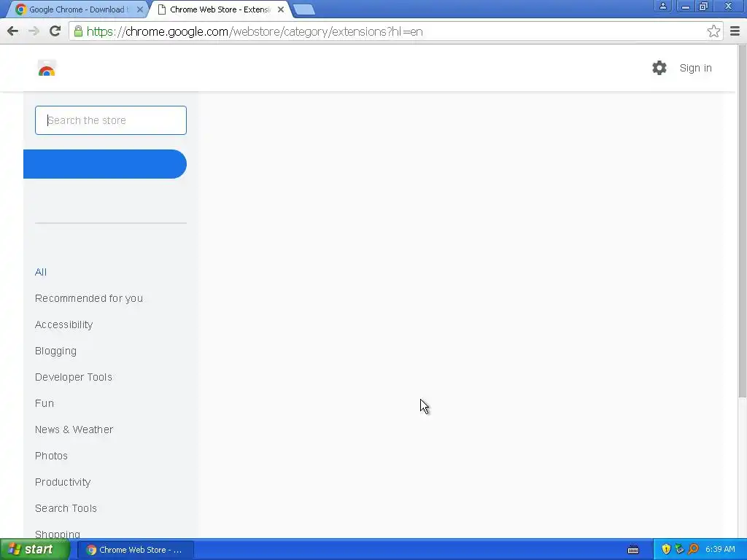
Task: Sign in to the Web Store
Action: 695,68
